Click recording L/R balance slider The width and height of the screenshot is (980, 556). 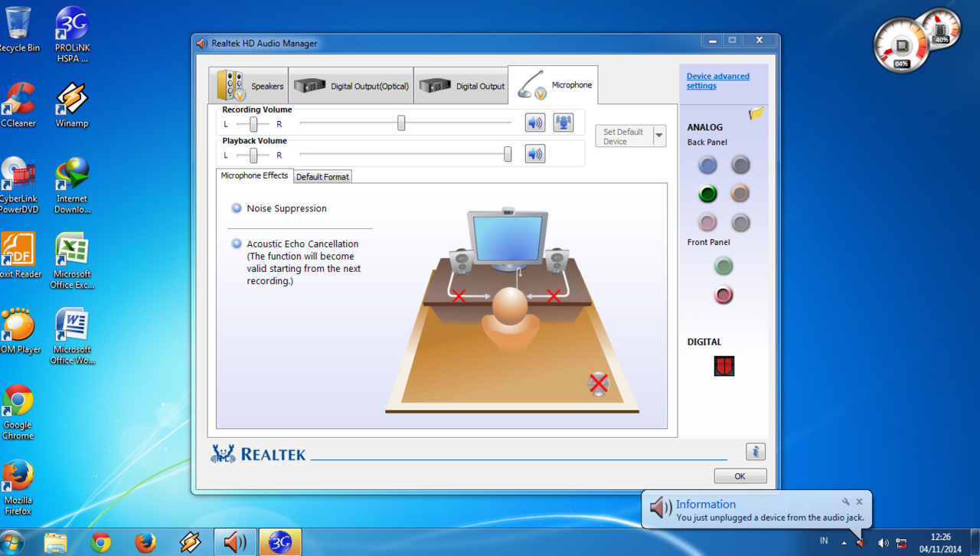coord(253,124)
